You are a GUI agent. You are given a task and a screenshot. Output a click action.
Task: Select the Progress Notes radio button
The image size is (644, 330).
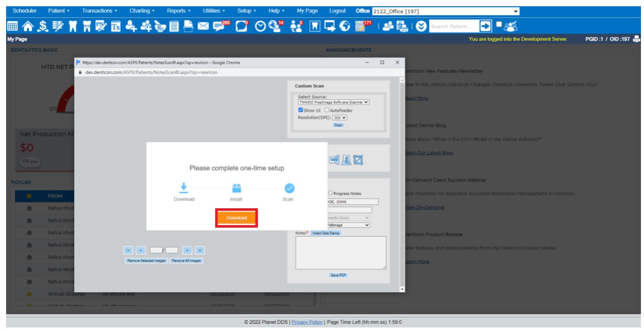330,193
